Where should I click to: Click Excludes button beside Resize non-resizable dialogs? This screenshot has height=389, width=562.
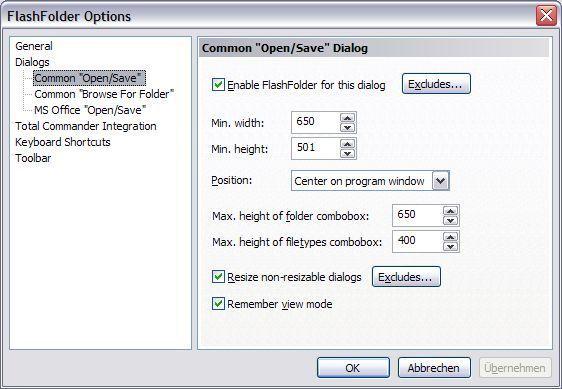(x=406, y=277)
